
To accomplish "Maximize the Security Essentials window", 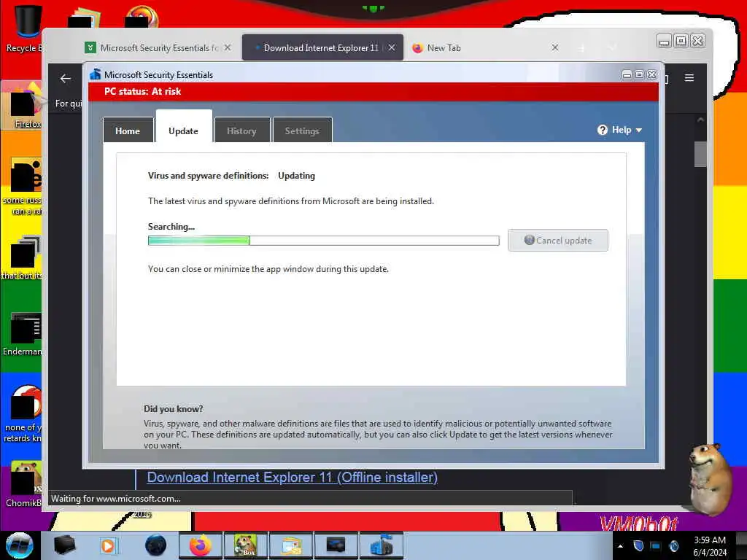I will tap(639, 75).
